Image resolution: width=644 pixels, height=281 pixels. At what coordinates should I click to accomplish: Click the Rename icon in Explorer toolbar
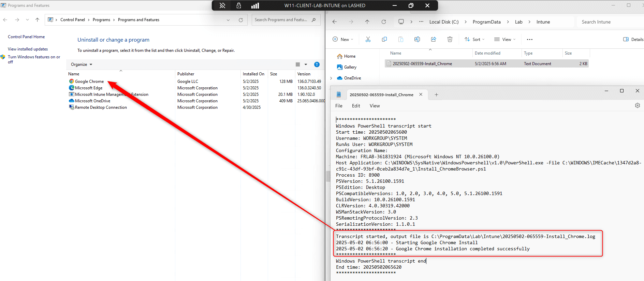tap(417, 40)
